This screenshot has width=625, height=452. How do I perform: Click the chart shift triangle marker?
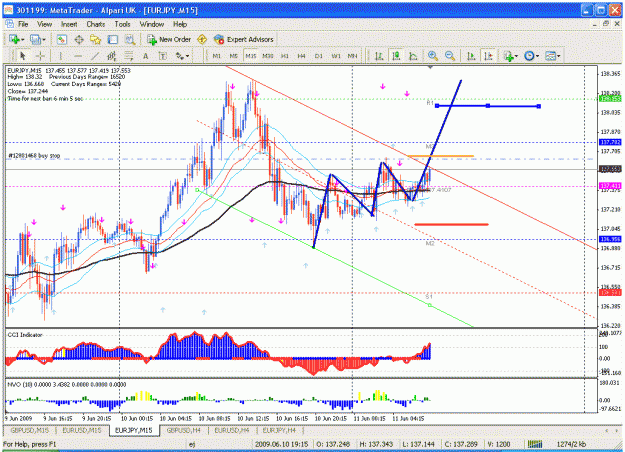coord(430,67)
